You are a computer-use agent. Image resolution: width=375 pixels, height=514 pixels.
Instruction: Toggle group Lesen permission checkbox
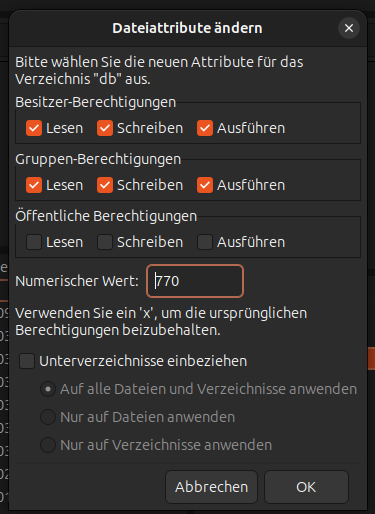pos(34,185)
